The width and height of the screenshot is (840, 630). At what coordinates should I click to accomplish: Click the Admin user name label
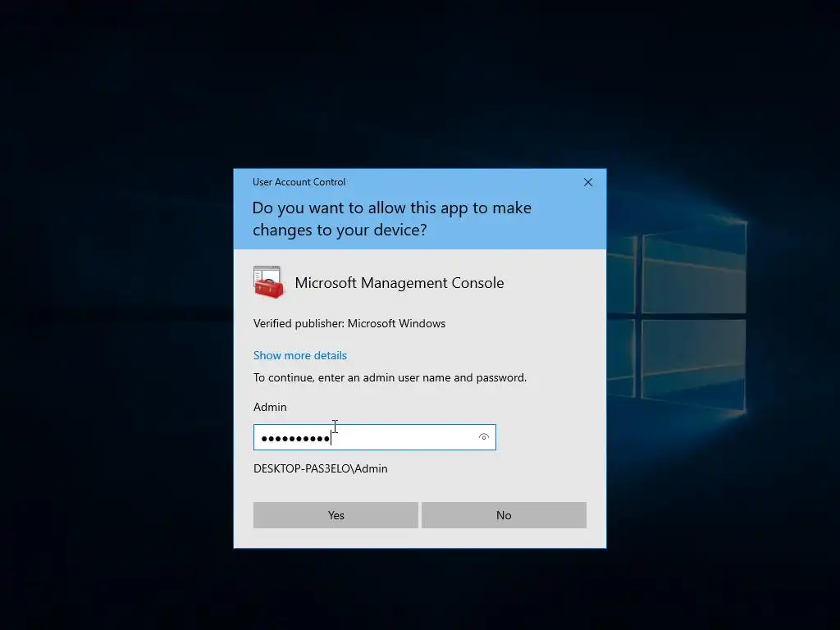[270, 407]
